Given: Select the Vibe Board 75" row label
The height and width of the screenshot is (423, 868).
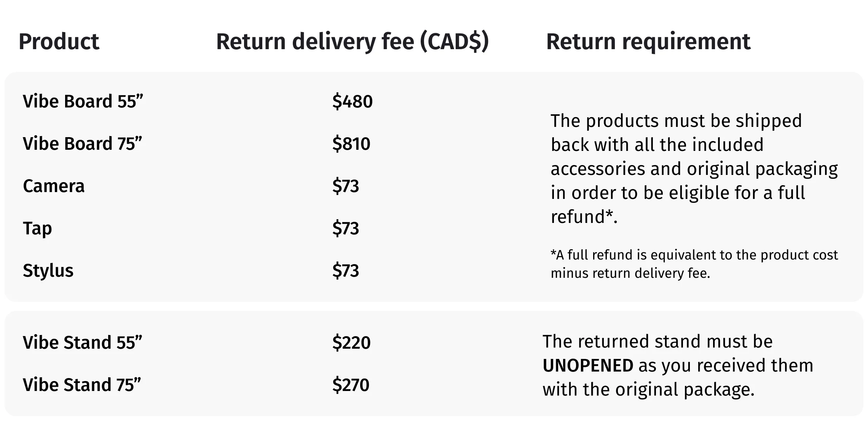Looking at the screenshot, I should (x=82, y=144).
